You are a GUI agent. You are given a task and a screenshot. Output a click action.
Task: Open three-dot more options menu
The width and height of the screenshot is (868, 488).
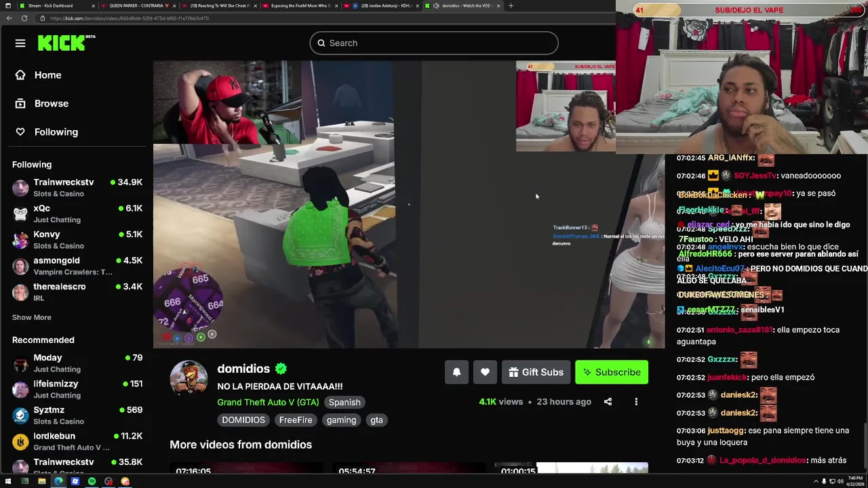click(636, 402)
